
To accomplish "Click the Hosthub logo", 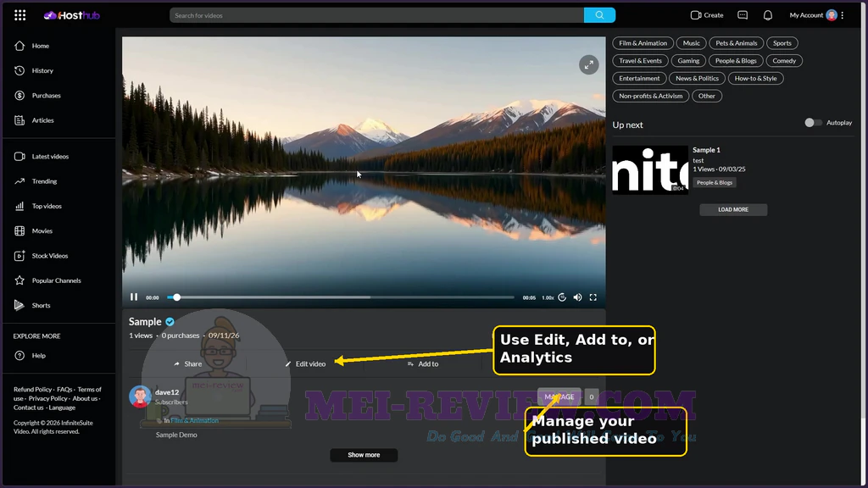I will point(72,15).
